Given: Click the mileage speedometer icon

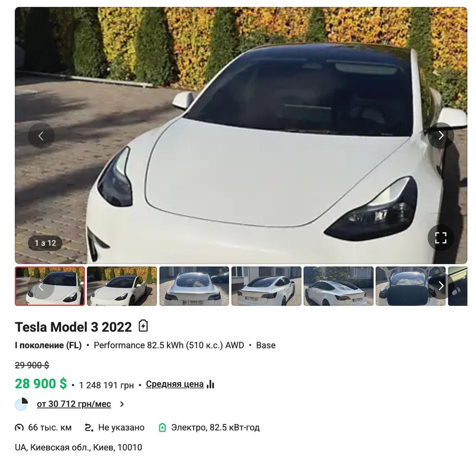Looking at the screenshot, I should click(19, 428).
